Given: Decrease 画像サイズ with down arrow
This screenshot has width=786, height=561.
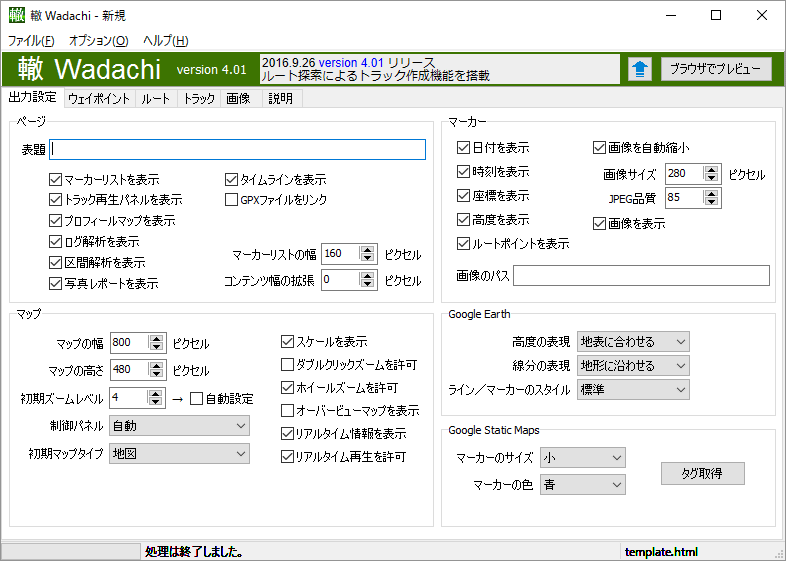Looking at the screenshot, I should tap(711, 178).
